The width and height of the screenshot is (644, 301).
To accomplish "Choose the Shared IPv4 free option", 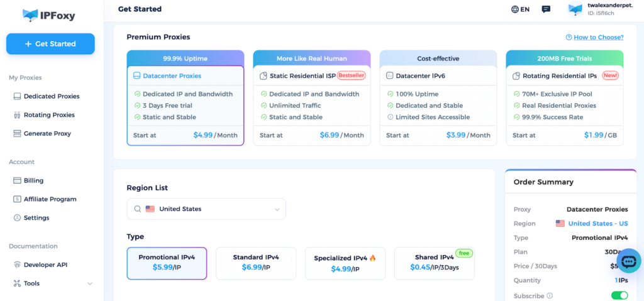I will tap(434, 263).
